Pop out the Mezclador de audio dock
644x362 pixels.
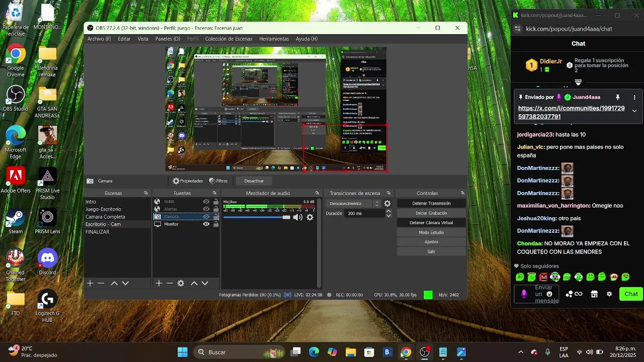point(317,193)
